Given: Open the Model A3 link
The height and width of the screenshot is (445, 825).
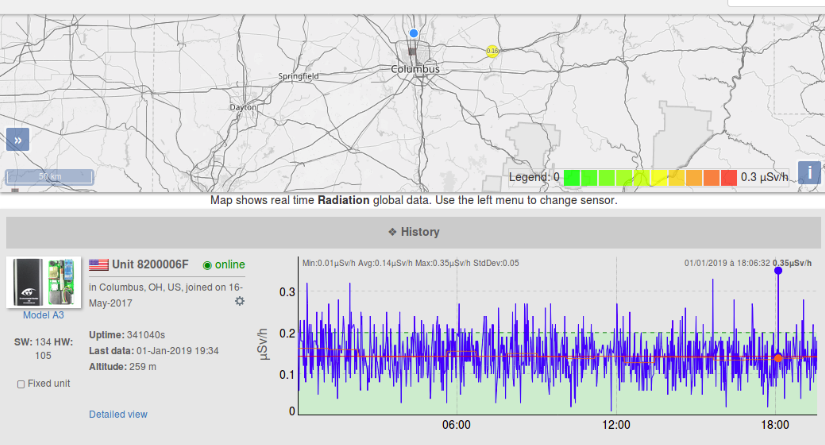Looking at the screenshot, I should click(43, 315).
